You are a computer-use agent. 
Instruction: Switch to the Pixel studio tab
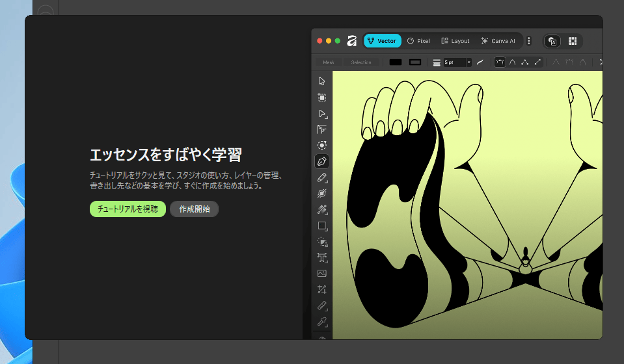(x=418, y=41)
